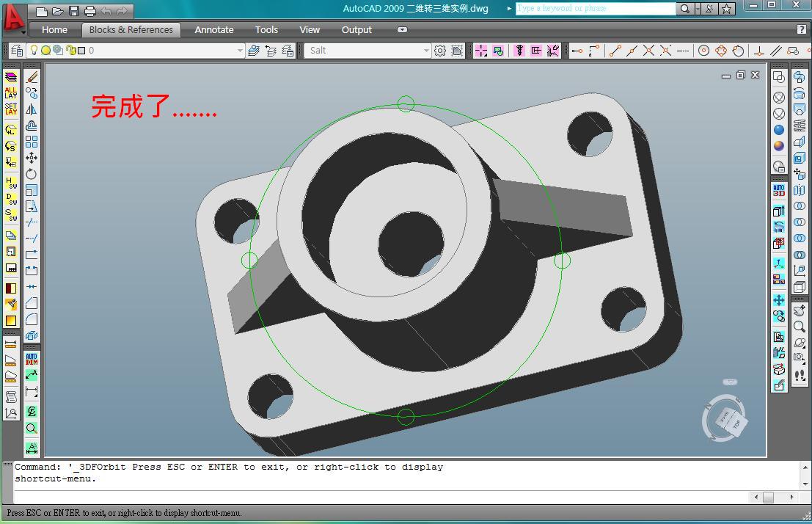Image resolution: width=812 pixels, height=524 pixels.
Task: Choose the Snap to Center object snap
Action: tap(703, 51)
